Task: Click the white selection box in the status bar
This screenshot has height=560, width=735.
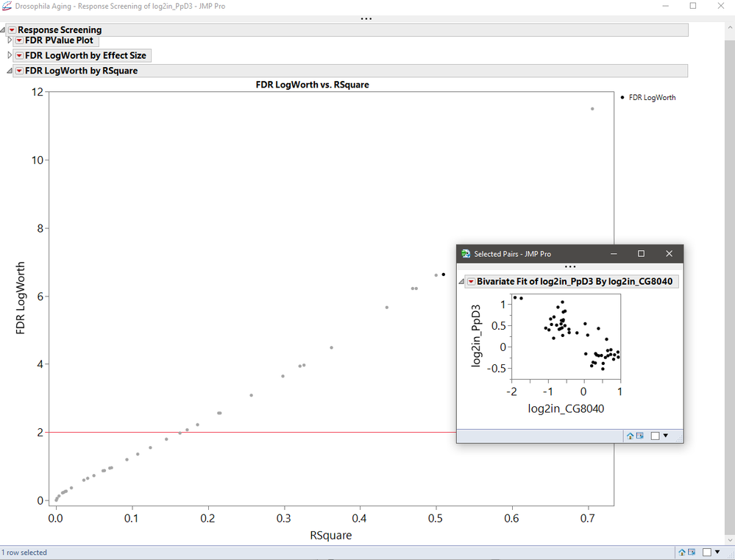Action: [x=706, y=552]
